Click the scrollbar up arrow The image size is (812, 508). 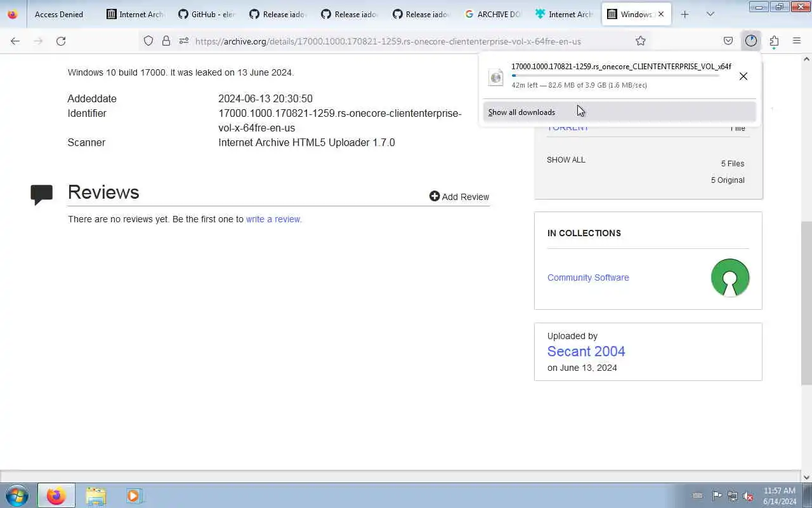(806, 59)
